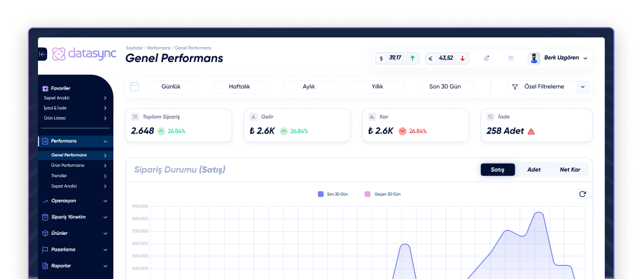Open the notifications bell icon

coord(486,58)
